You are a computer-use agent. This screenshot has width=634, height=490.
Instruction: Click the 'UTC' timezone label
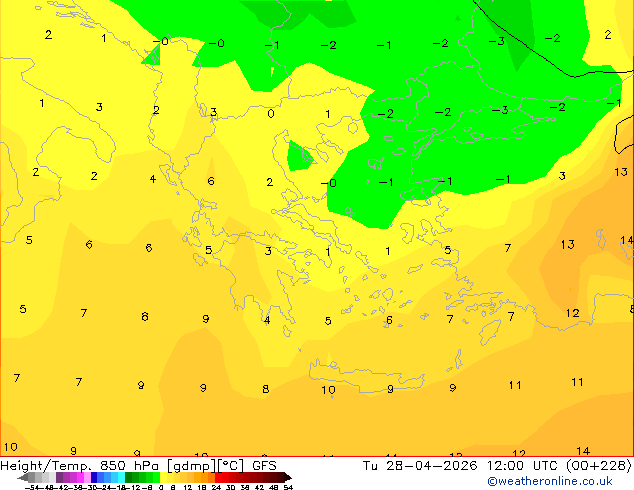point(545,466)
